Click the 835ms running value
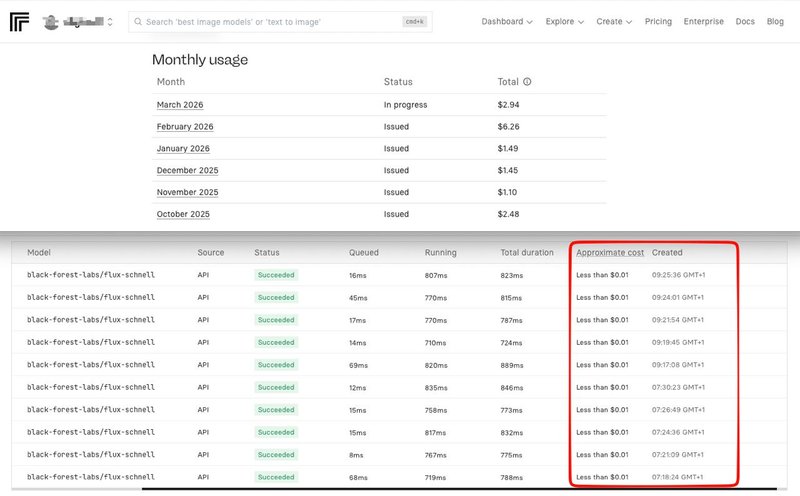This screenshot has width=800, height=496. pos(436,388)
